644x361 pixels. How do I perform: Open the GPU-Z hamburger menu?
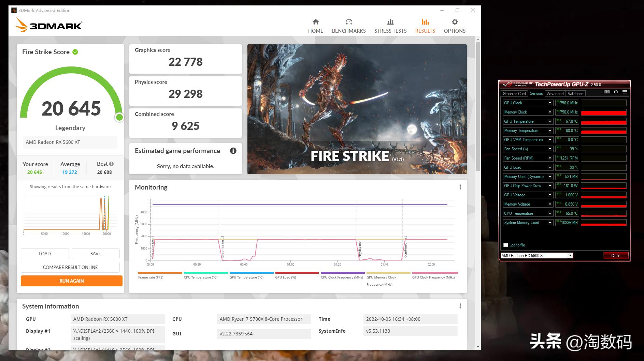pyautogui.click(x=625, y=92)
